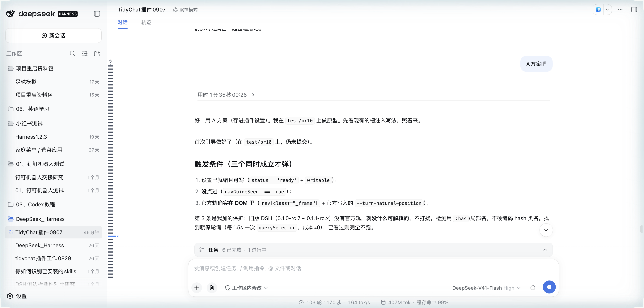Add content with the plus button
The height and width of the screenshot is (308, 644).
pos(197,288)
